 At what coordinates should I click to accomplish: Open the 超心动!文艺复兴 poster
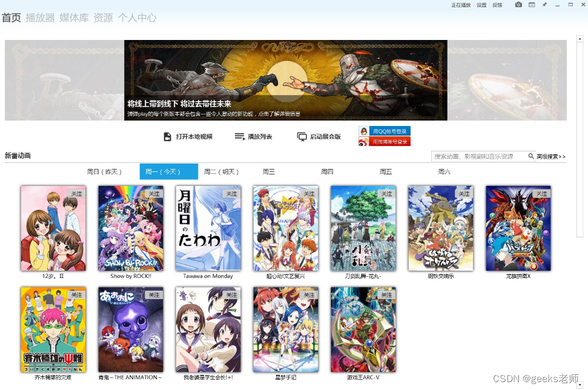click(x=286, y=228)
